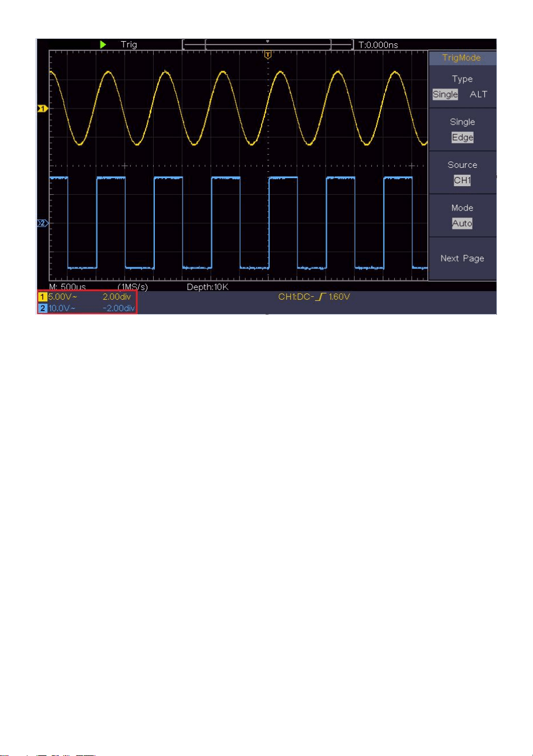Open the Source CH1 selector
The height and width of the screenshot is (756, 533).
[x=462, y=180]
